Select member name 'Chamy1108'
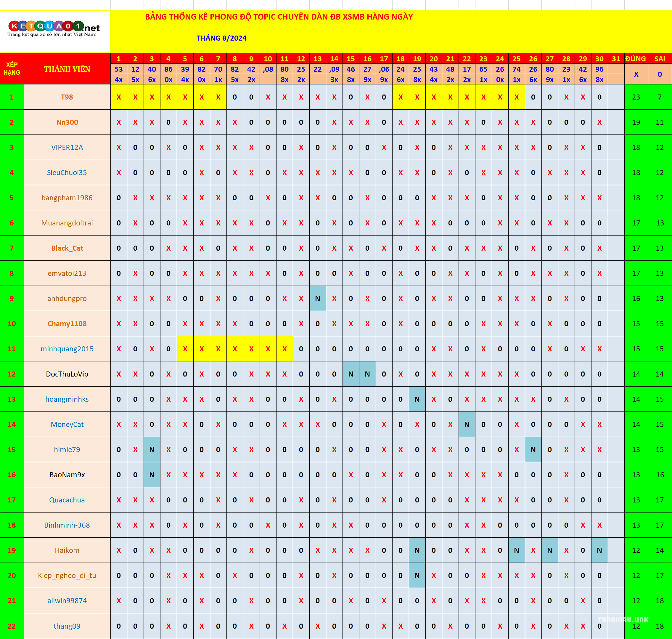Image resolution: width=672 pixels, height=639 pixels. point(67,324)
